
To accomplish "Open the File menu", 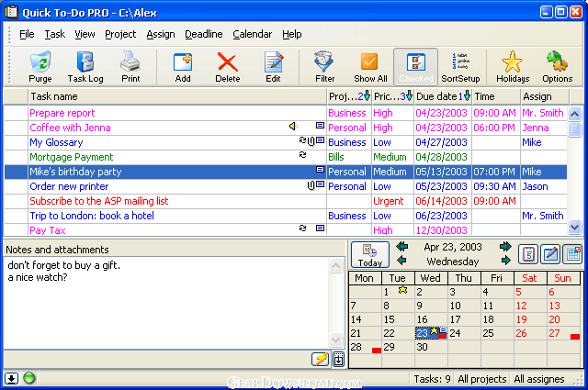I will 27,34.
